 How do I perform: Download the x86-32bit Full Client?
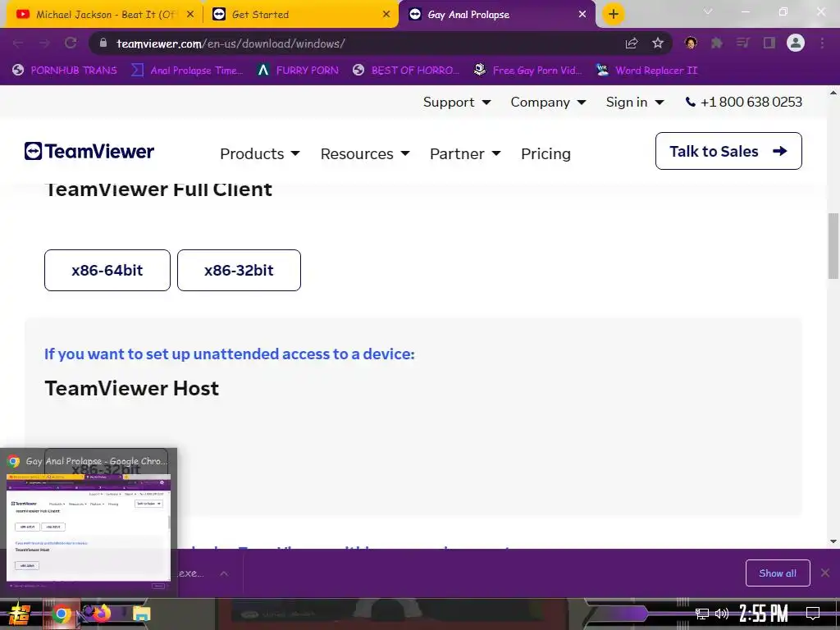point(239,270)
